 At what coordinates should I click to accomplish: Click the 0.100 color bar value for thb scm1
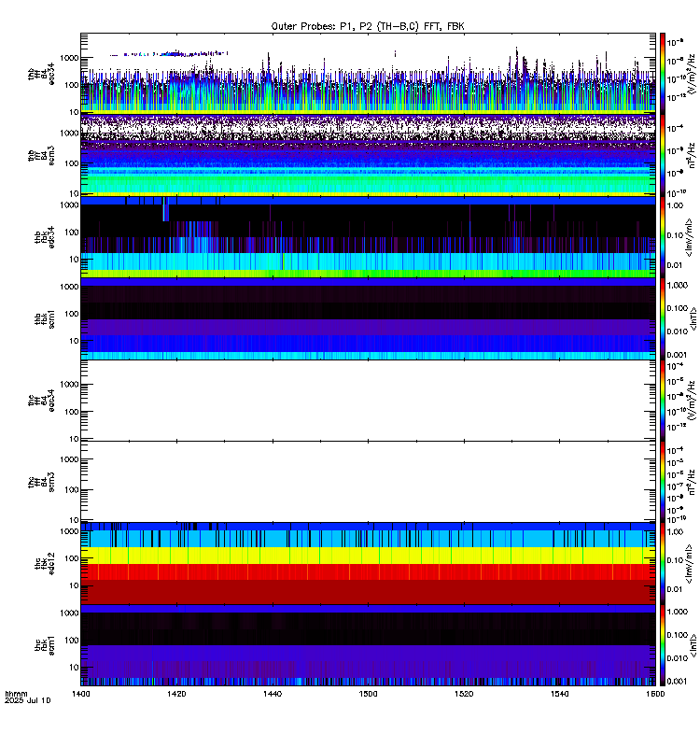(x=678, y=308)
